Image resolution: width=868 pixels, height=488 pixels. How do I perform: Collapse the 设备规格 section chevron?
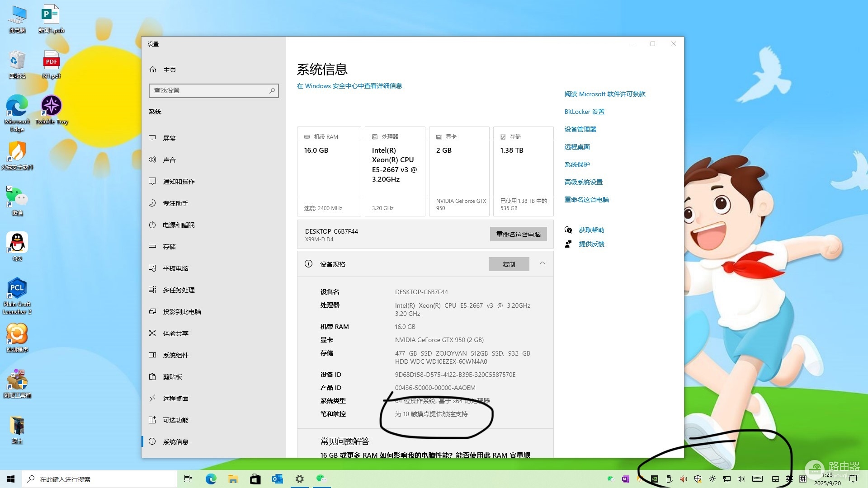[542, 263]
